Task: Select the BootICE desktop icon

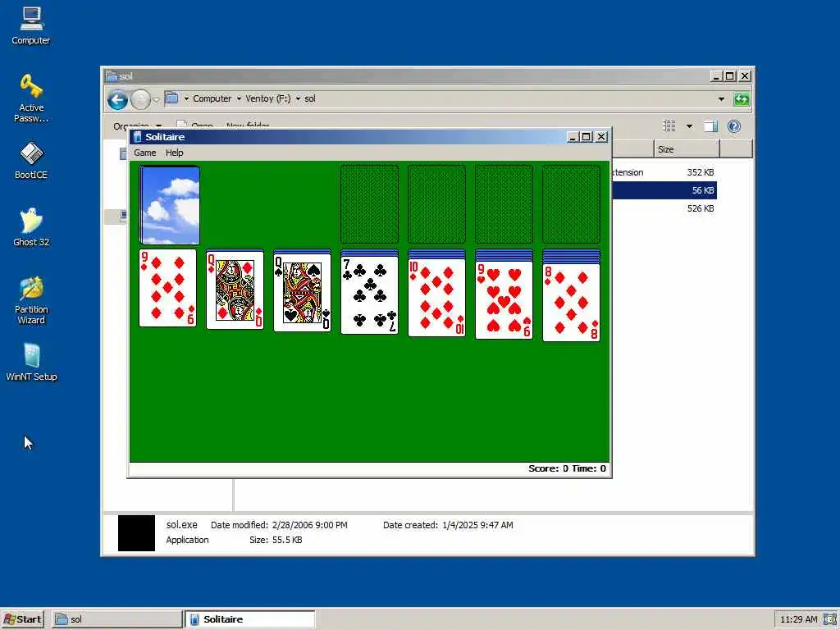Action: tap(31, 160)
